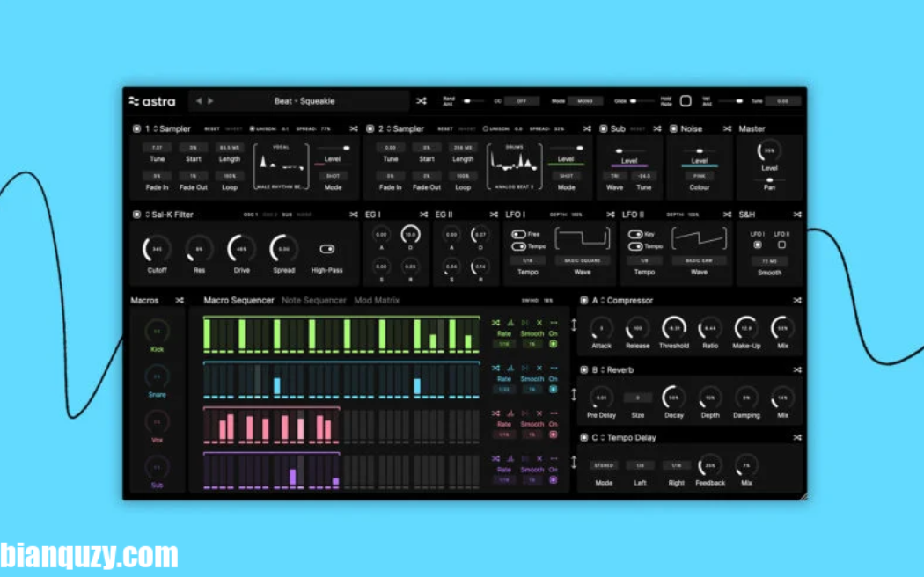The height and width of the screenshot is (577, 924).
Task: Disable the 1 Sampler oscillator power checkbox
Action: (x=136, y=128)
